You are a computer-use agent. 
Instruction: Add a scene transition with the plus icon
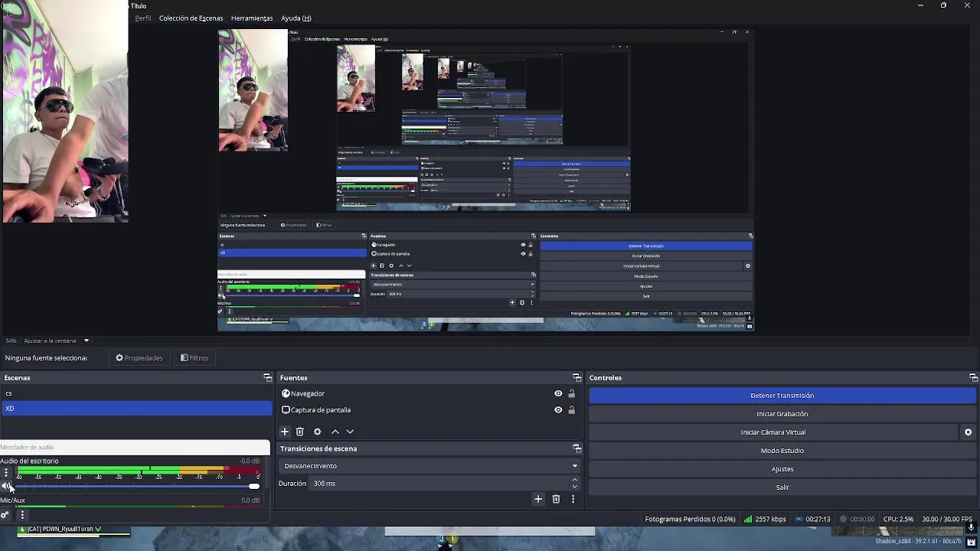tap(538, 499)
